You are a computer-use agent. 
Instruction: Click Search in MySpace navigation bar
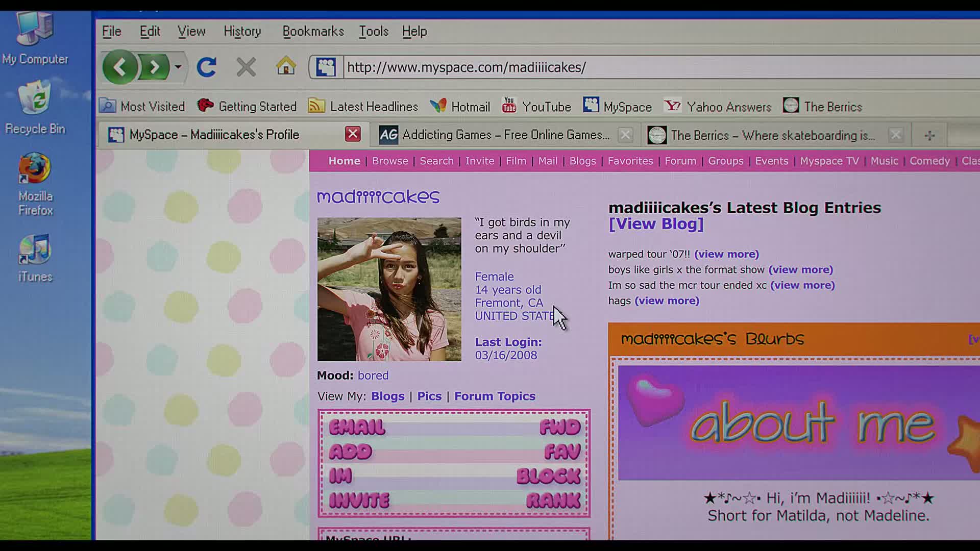(x=436, y=161)
